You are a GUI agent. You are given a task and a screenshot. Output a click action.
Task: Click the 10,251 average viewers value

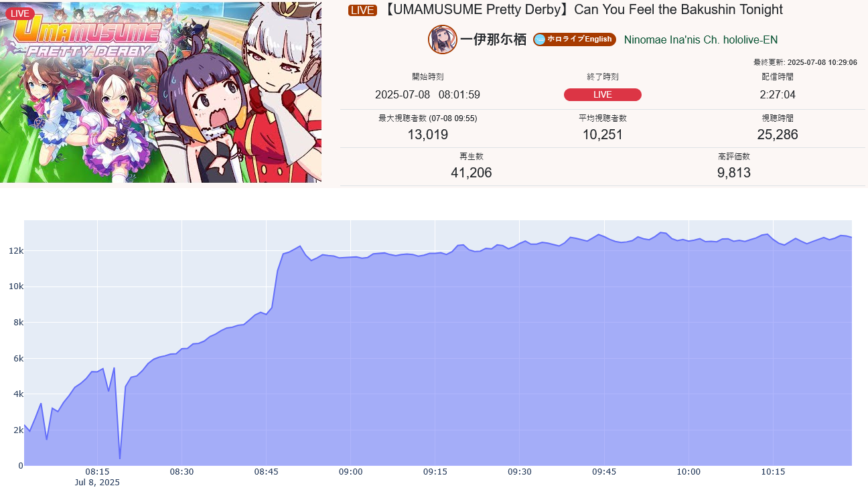[x=603, y=135]
